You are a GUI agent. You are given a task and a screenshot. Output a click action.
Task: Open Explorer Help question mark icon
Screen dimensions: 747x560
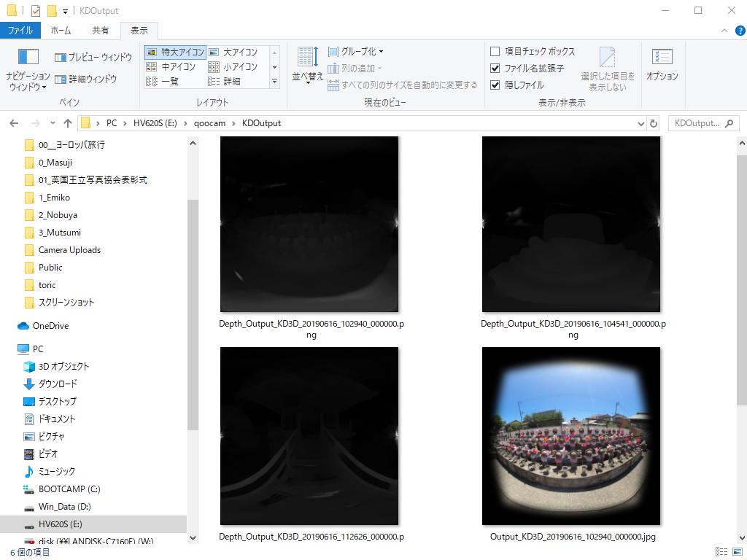tap(740, 31)
